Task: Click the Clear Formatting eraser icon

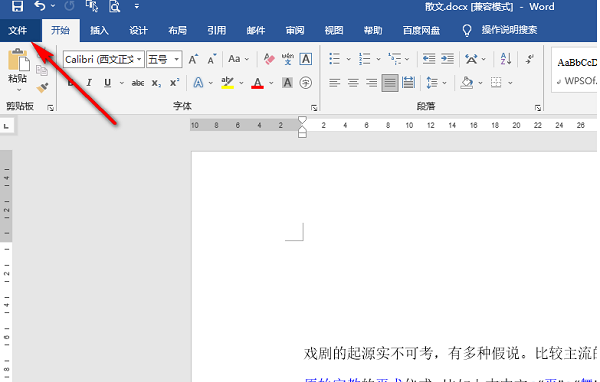Action: click(x=269, y=59)
